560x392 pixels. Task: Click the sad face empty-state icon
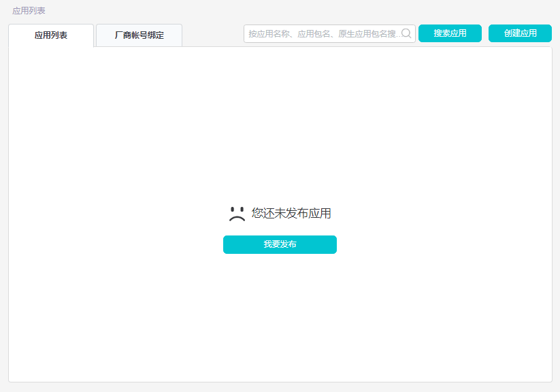click(x=235, y=212)
